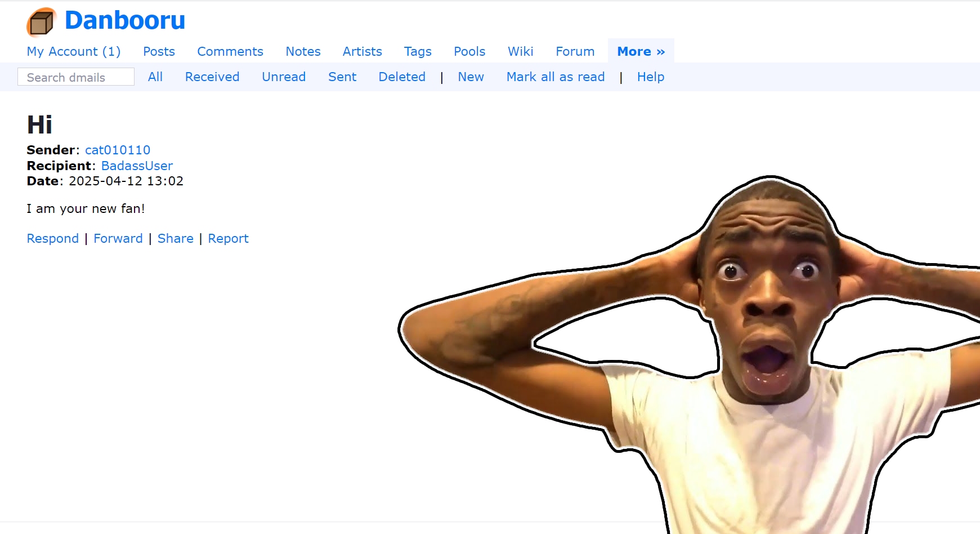The width and height of the screenshot is (980, 534).
Task: Open sender cat010110 profile
Action: [118, 150]
